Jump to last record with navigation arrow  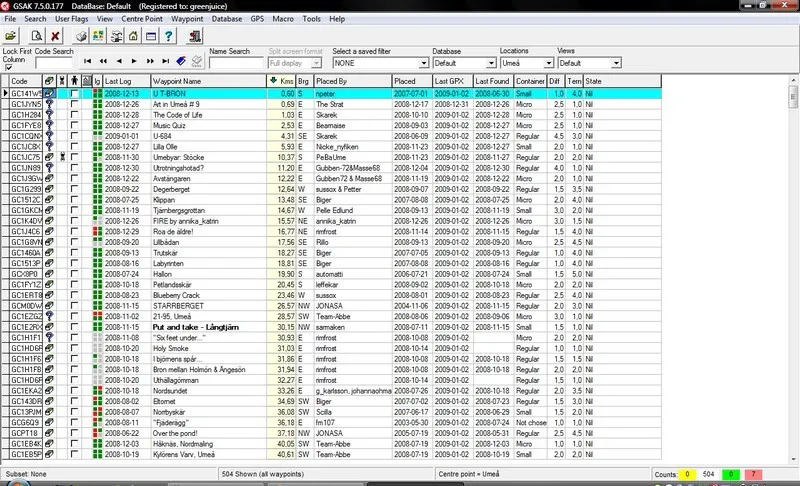pos(165,62)
